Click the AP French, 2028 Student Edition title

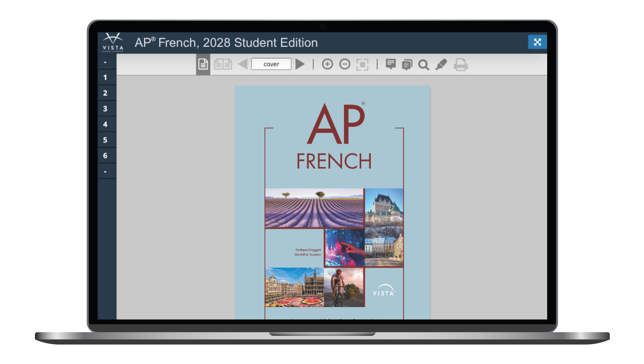pyautogui.click(x=226, y=42)
